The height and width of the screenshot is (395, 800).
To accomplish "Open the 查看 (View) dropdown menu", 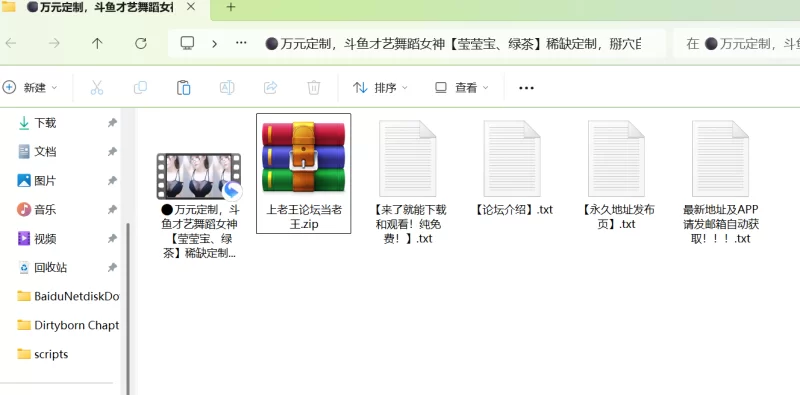I will click(462, 88).
